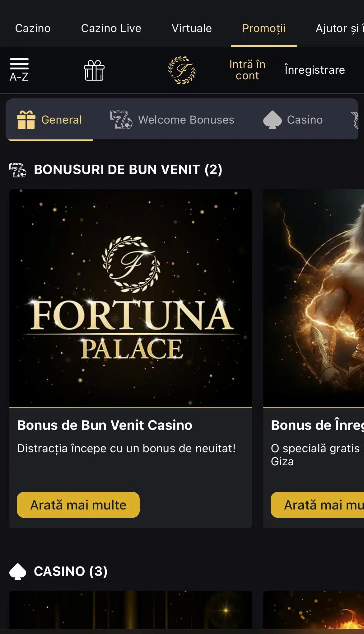Click the 777 icon beside Bonusuri de Bun Venit
Screen dimensions: 364x634
click(x=18, y=170)
